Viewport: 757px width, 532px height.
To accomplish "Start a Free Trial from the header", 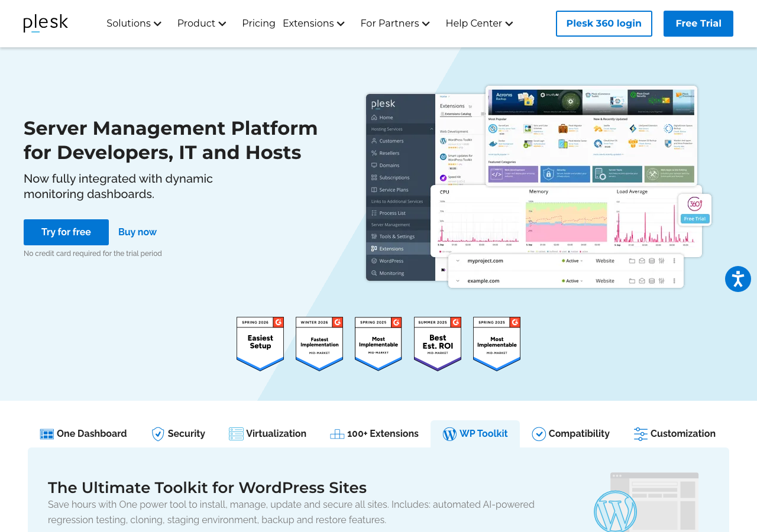I will pos(698,24).
